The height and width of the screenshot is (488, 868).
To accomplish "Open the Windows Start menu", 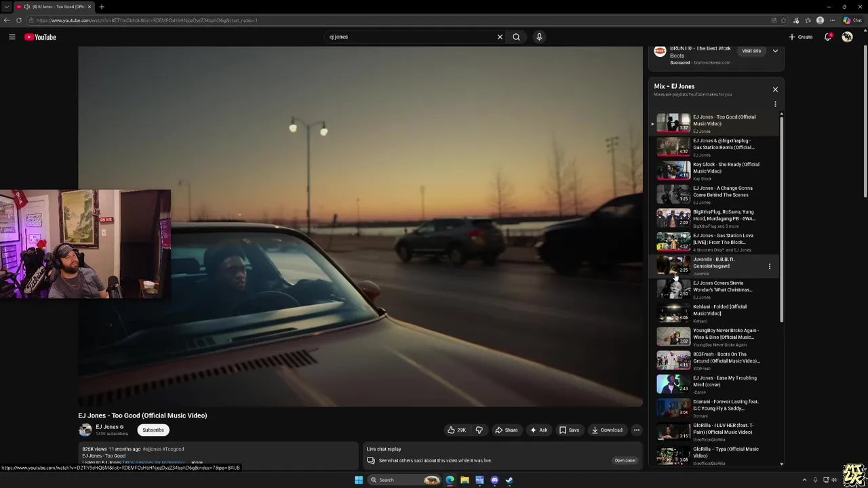I will 359,480.
